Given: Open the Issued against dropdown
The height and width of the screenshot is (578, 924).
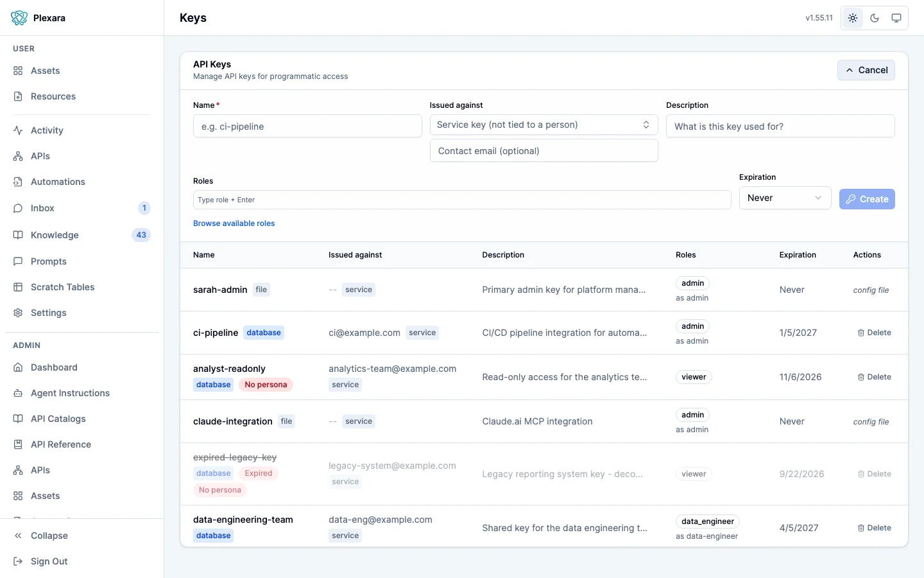Looking at the screenshot, I should [544, 125].
